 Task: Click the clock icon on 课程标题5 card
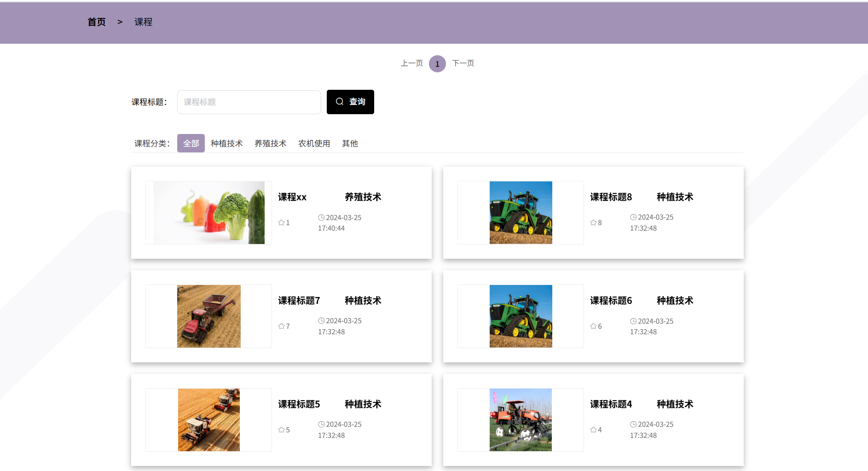click(x=321, y=424)
